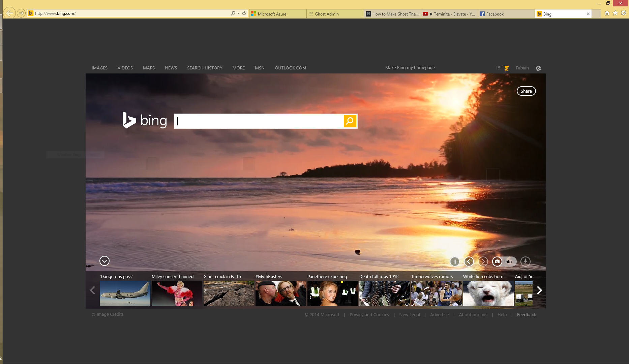629x364 pixels.
Task: Open Miley concert banned thumbnail
Action: coord(177,293)
